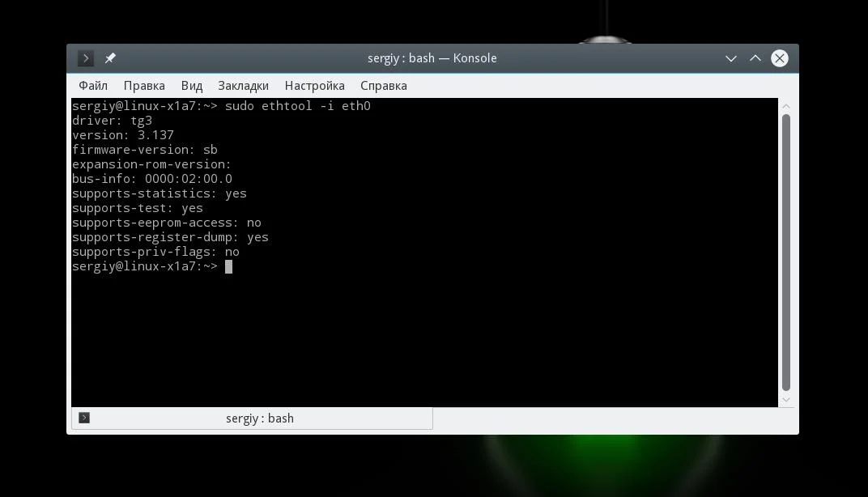Image resolution: width=868 pixels, height=497 pixels.
Task: Click the terminal icon on the bash tab
Action: 84,418
